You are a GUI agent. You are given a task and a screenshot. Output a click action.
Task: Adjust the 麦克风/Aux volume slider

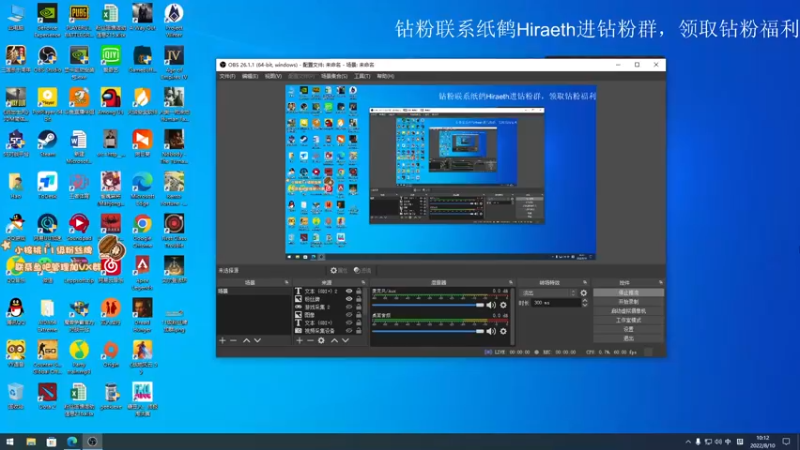(428, 305)
